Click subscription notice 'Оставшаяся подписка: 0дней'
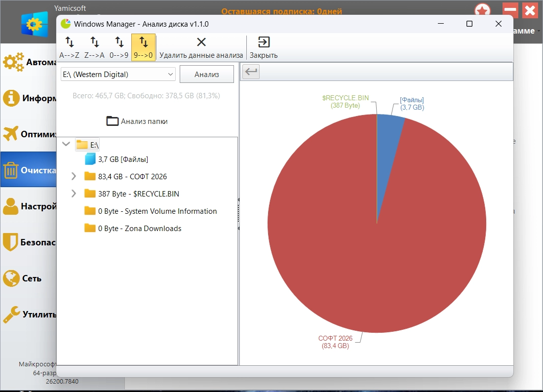The image size is (543, 392). coord(281,11)
